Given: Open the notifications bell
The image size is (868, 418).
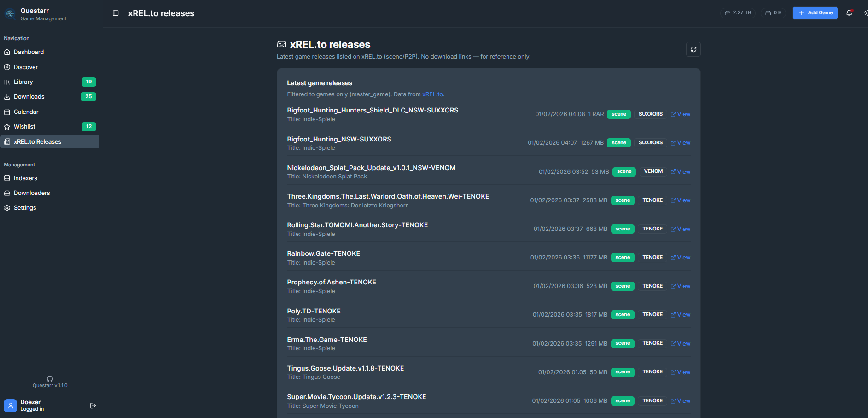Looking at the screenshot, I should pyautogui.click(x=849, y=13).
